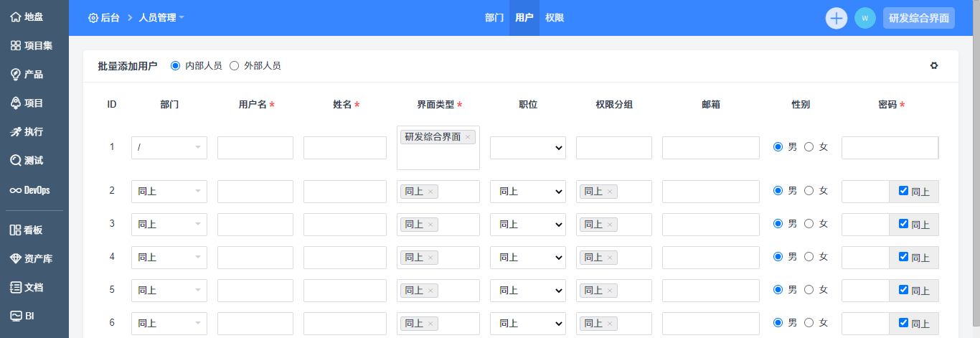Open the 部门 dropdown in row 1

(169, 148)
